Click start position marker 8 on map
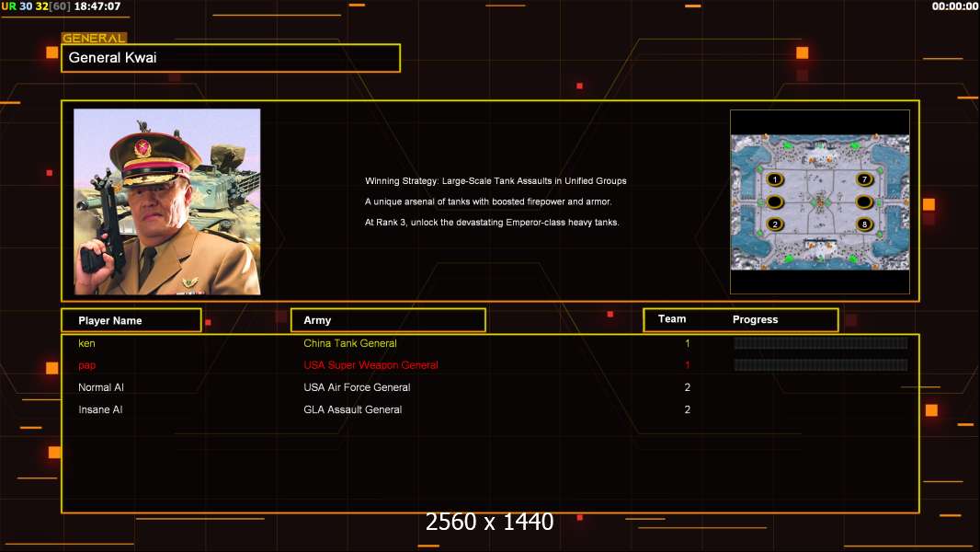 point(864,224)
